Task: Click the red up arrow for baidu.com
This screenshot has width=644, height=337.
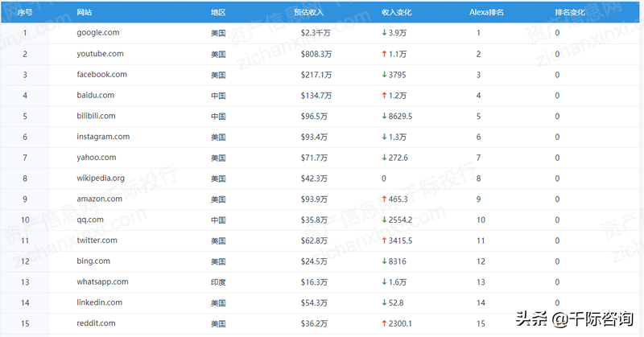Action: click(x=384, y=95)
